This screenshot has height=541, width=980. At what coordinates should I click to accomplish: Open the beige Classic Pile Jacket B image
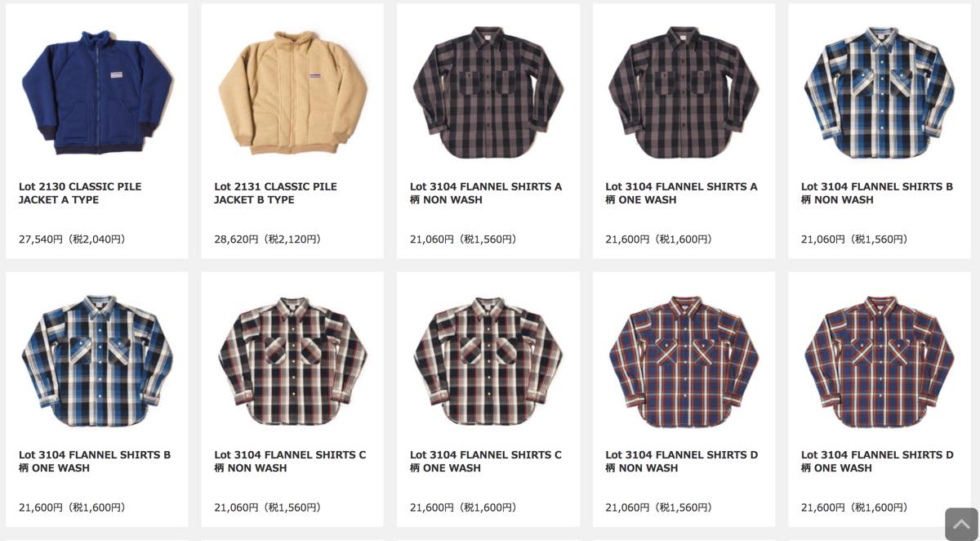point(292,93)
